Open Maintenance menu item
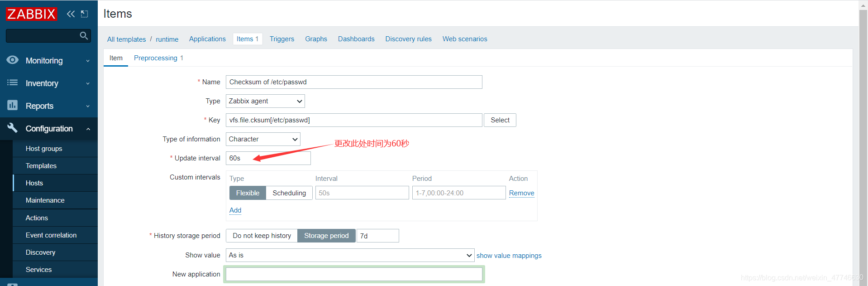The height and width of the screenshot is (286, 868). [x=55, y=200]
